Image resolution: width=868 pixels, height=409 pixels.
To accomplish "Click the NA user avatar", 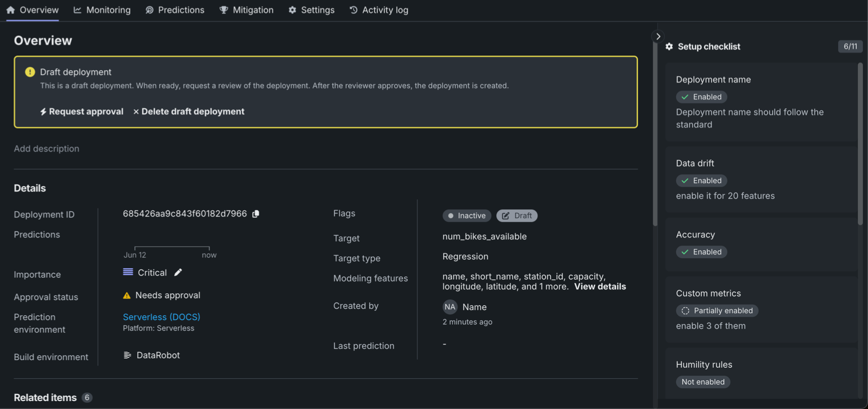I will (450, 307).
